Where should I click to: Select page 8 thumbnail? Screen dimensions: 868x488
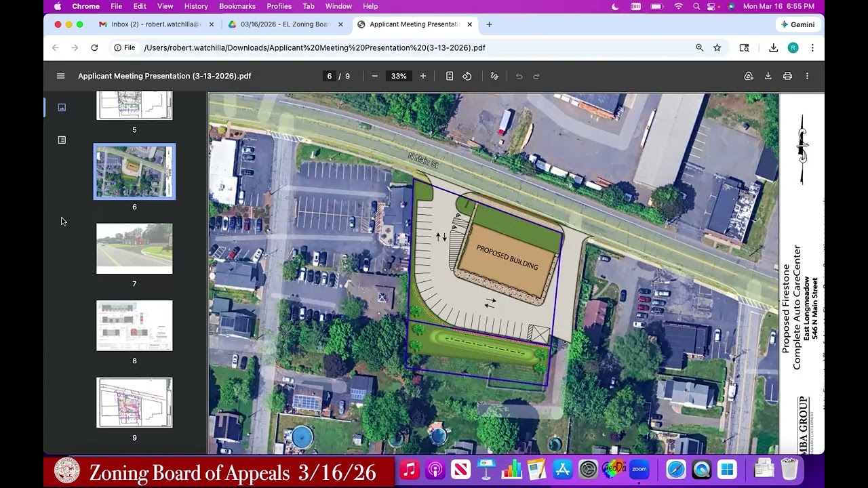[x=134, y=326]
